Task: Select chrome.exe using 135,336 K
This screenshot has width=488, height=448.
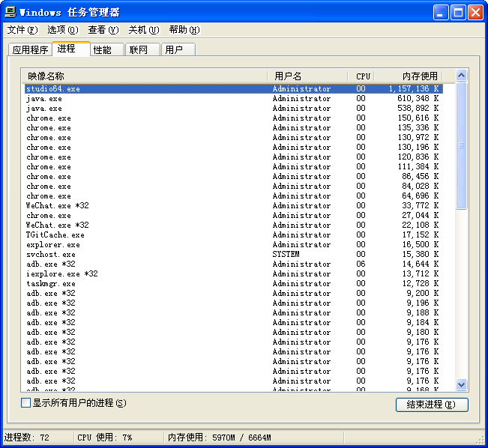Action: 234,128
